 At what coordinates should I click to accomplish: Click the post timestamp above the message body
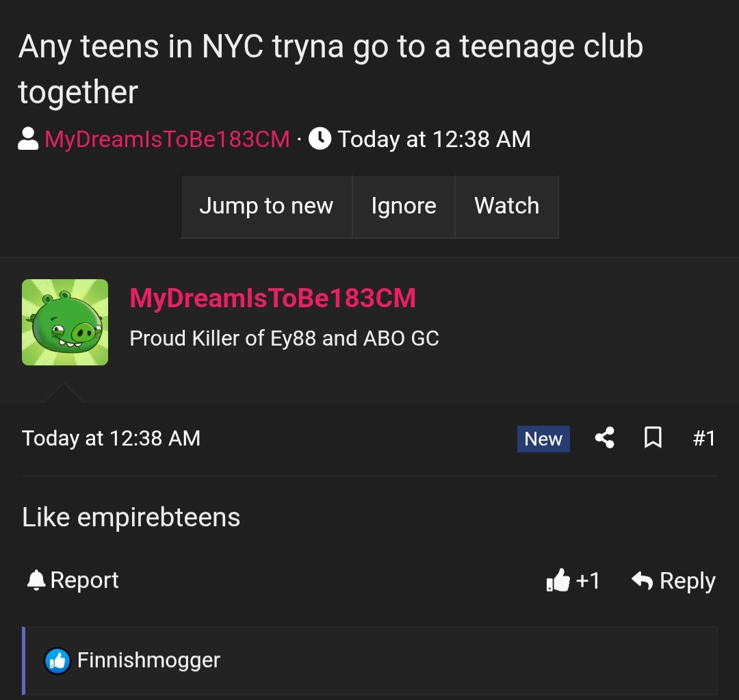(x=111, y=438)
